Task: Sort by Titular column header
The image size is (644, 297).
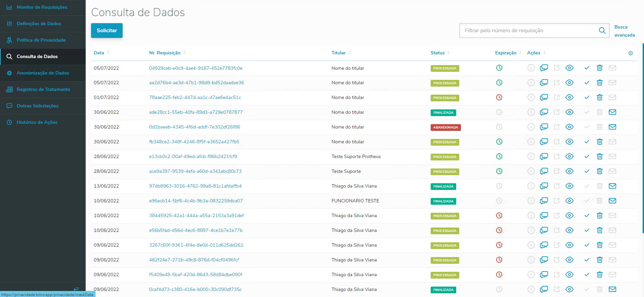Action: click(341, 53)
